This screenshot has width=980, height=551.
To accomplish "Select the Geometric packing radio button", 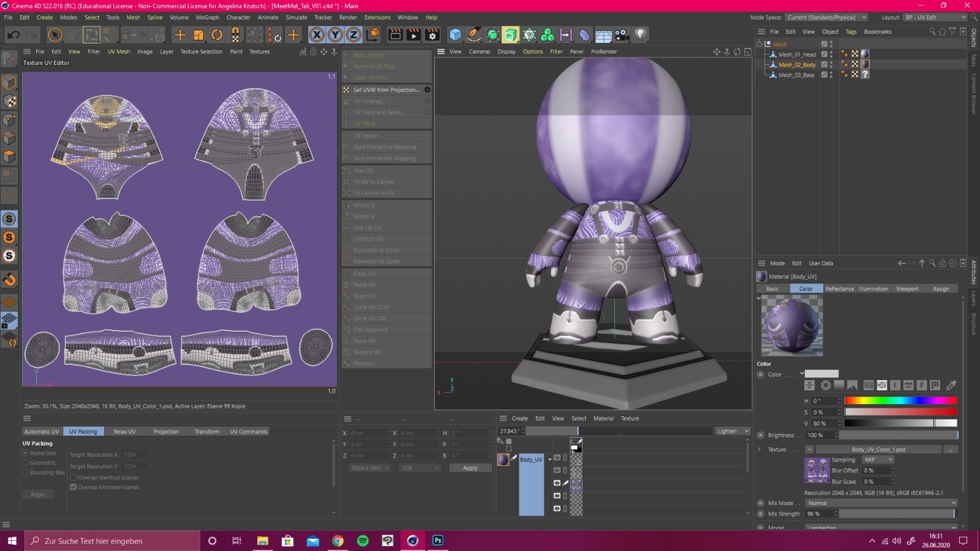I will click(x=26, y=463).
